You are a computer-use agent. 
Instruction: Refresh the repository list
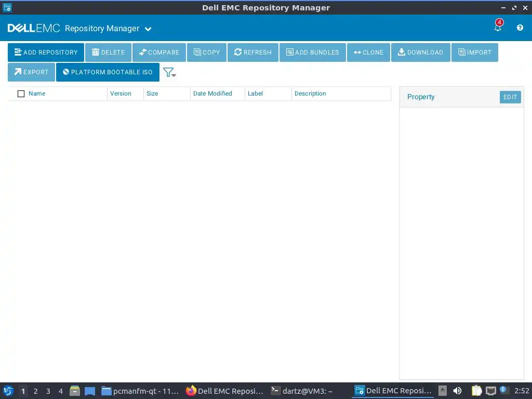coord(253,52)
